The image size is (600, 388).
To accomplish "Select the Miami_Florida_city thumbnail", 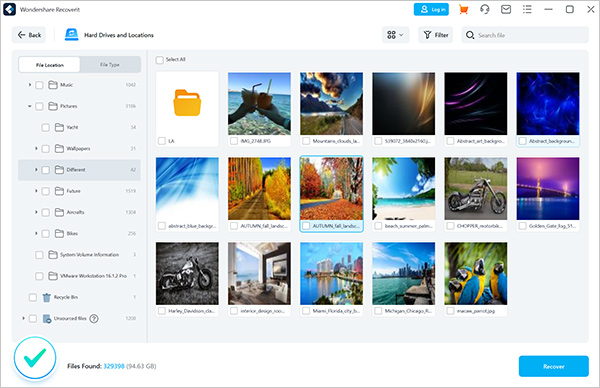I will coord(331,273).
